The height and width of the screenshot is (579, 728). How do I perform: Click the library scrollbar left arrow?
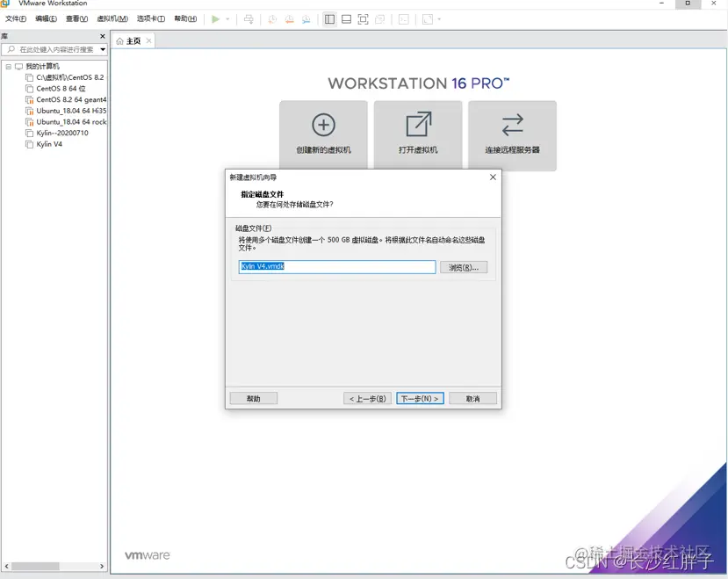coord(6,567)
